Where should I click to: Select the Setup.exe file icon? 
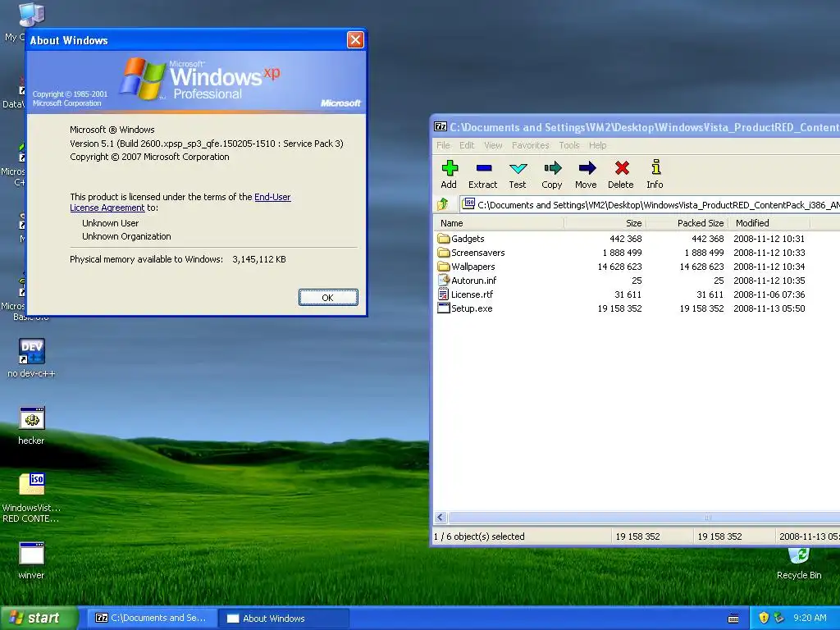(444, 308)
